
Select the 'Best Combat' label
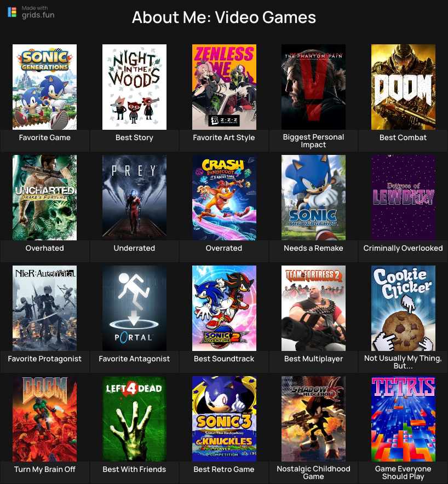coord(403,137)
